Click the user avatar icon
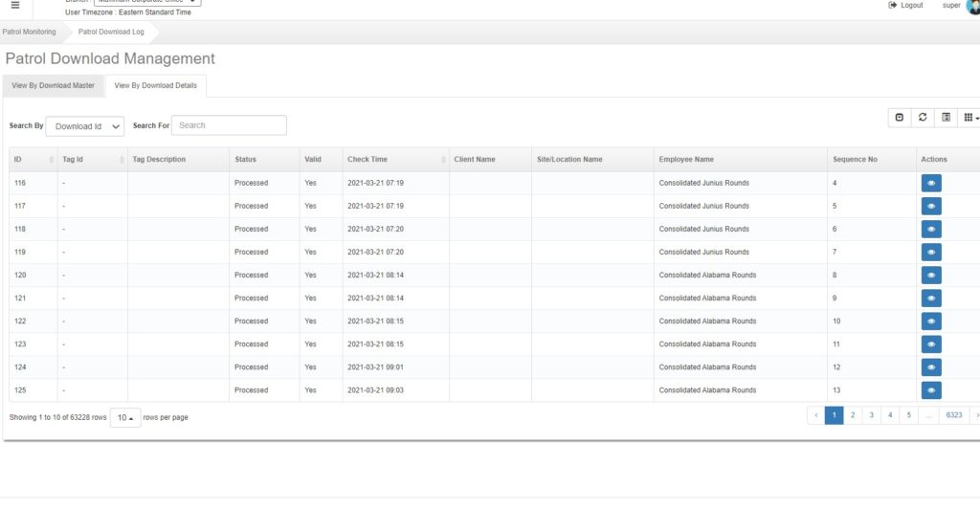 click(973, 7)
